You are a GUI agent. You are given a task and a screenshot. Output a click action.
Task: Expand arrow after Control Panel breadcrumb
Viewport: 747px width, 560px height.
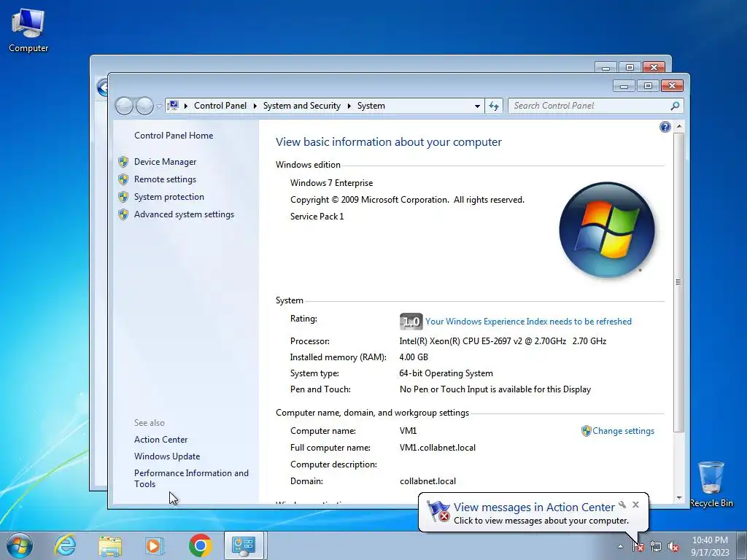255,106
